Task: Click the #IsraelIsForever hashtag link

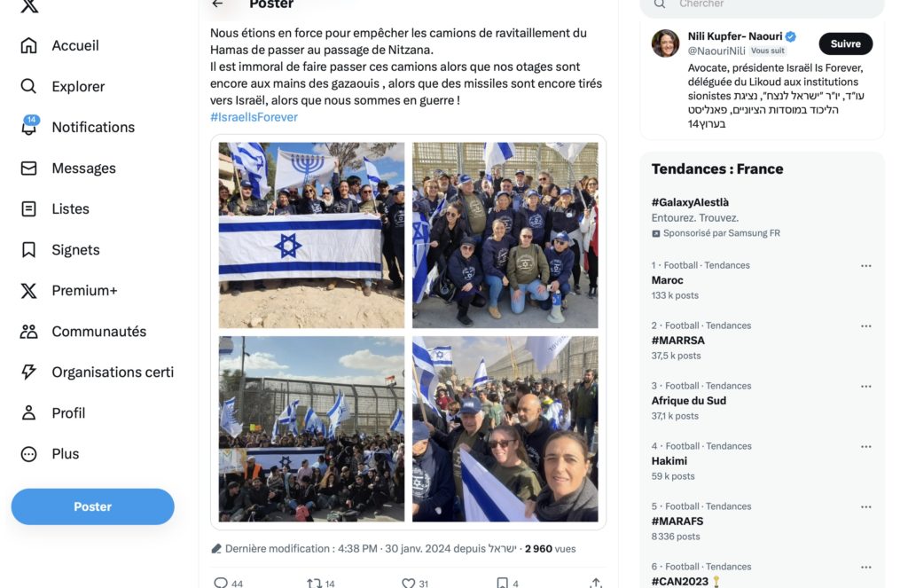Action: [254, 117]
